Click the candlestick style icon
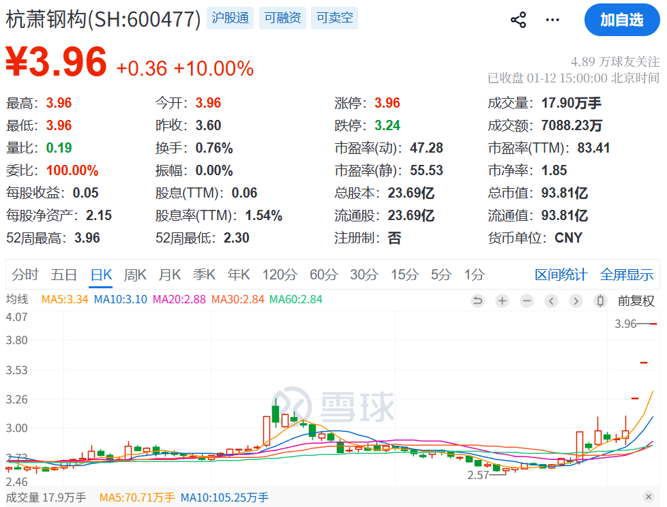Image resolution: width=667 pixels, height=507 pixels. point(599,300)
